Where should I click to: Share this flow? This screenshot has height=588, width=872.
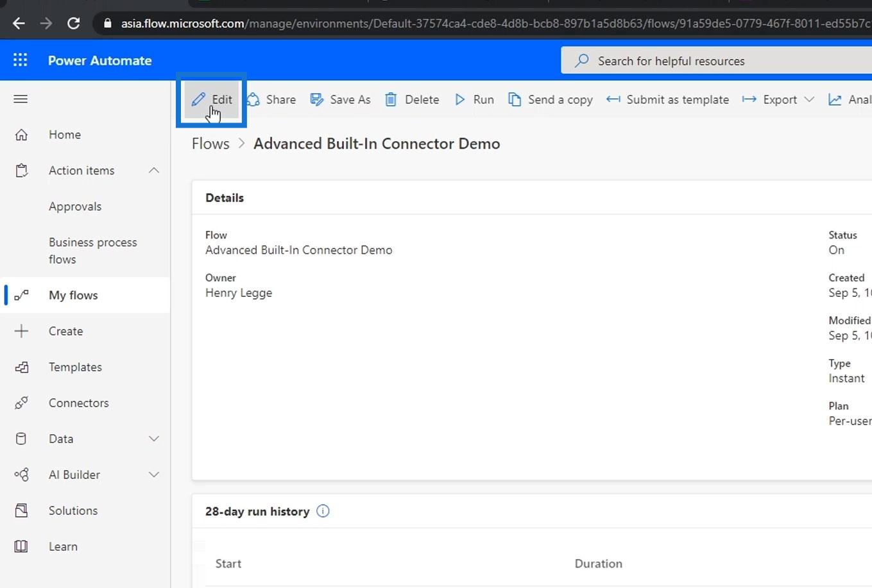point(271,99)
